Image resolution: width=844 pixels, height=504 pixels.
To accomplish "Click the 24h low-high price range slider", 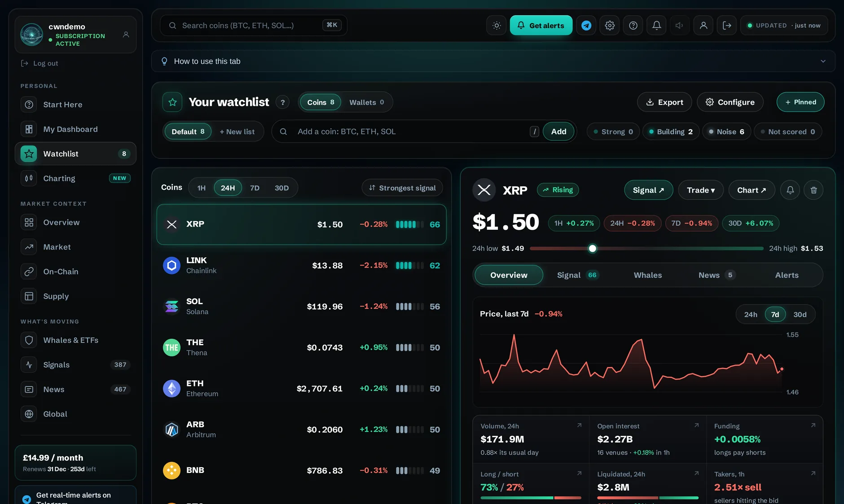I will 646,248.
